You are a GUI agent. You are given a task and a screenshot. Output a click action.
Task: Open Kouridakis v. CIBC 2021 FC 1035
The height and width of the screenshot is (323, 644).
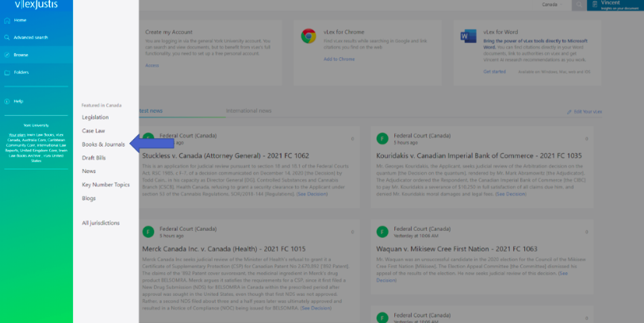coord(479,156)
